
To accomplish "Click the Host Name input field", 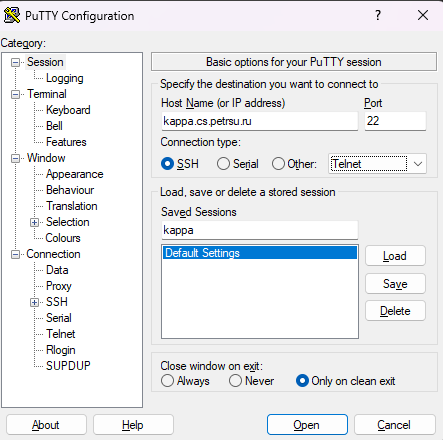I will 260,121.
